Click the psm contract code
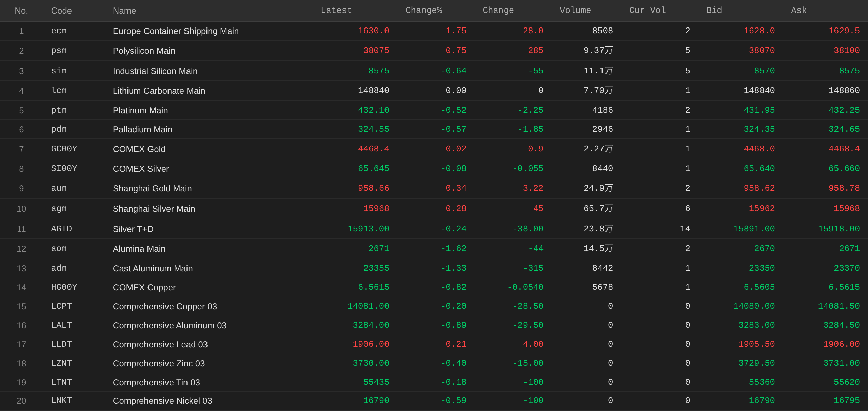868x416 pixels. (59, 51)
